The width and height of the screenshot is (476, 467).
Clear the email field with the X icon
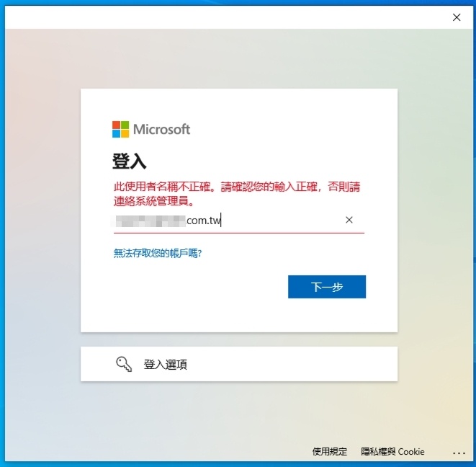click(x=349, y=220)
